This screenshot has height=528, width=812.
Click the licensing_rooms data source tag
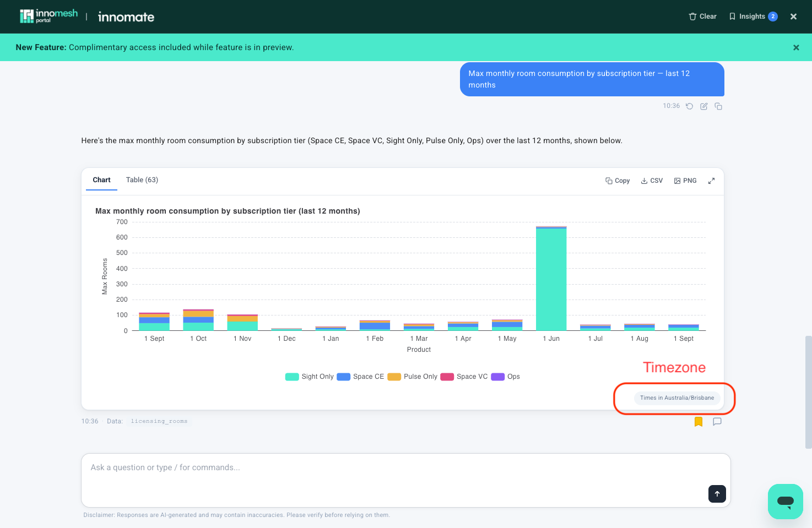(x=159, y=421)
